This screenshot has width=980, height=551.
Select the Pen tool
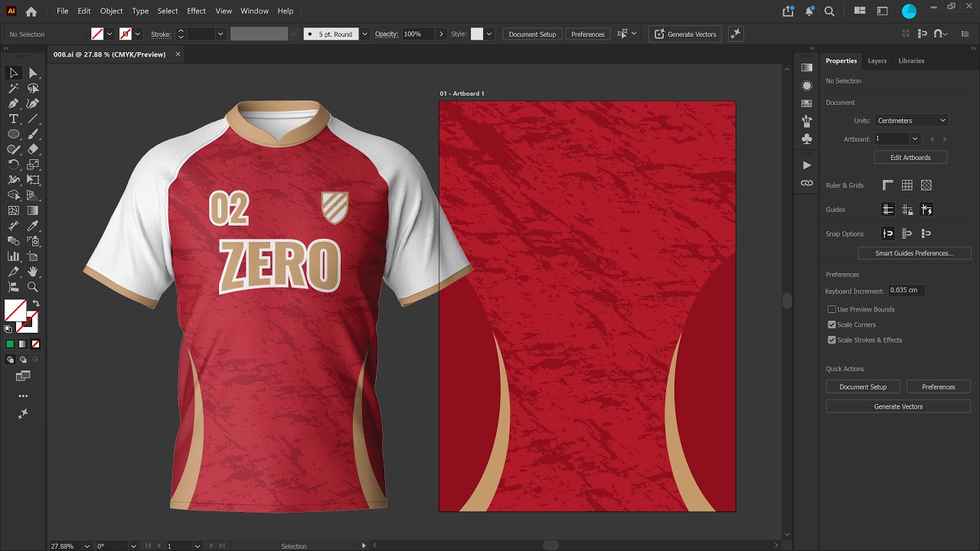pos(13,103)
